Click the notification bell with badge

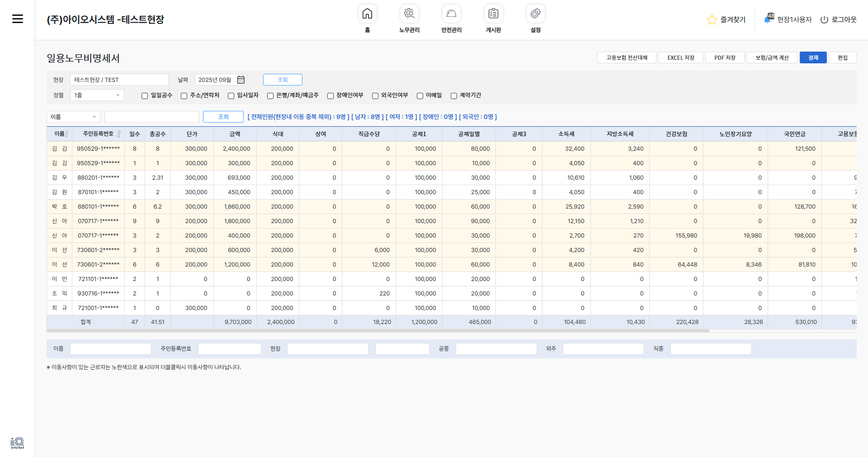(768, 19)
